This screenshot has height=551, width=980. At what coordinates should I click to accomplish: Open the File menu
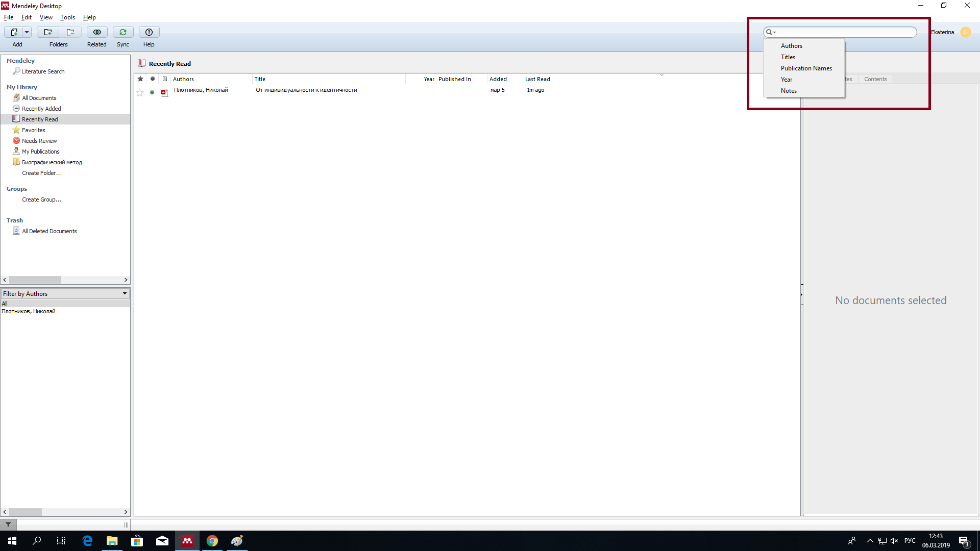coord(9,17)
